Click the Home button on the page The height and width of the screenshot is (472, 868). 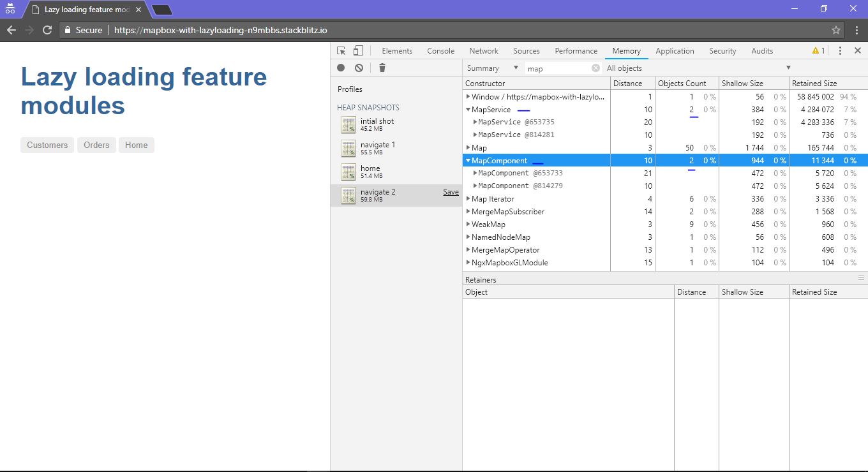click(137, 145)
